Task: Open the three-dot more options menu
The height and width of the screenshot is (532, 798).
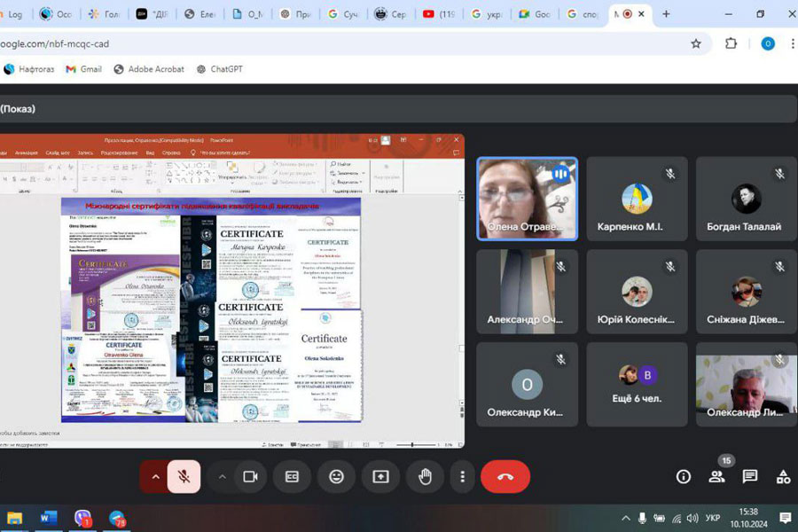Action: tap(462, 476)
